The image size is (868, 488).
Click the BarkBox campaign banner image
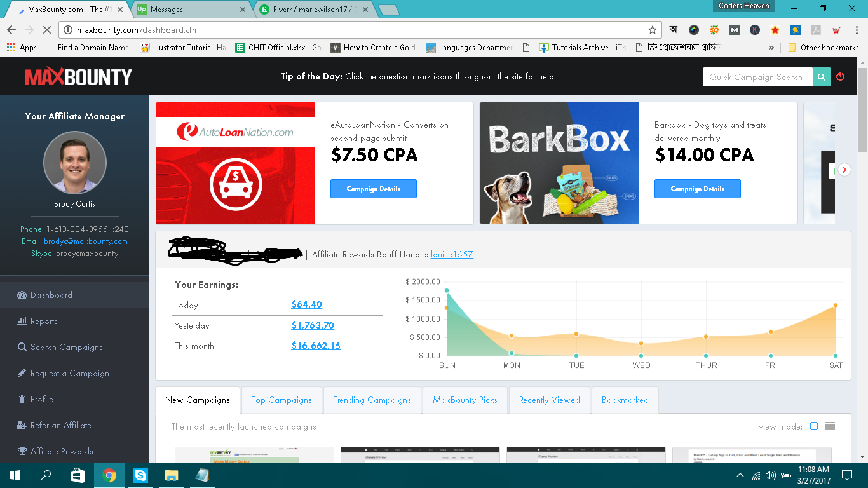tap(559, 163)
